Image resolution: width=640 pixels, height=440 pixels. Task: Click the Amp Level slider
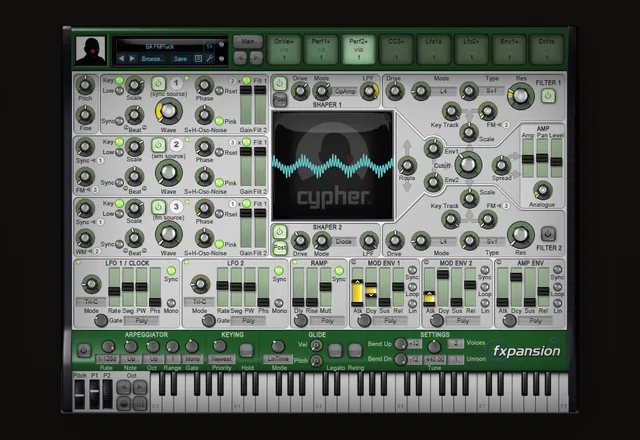click(556, 158)
